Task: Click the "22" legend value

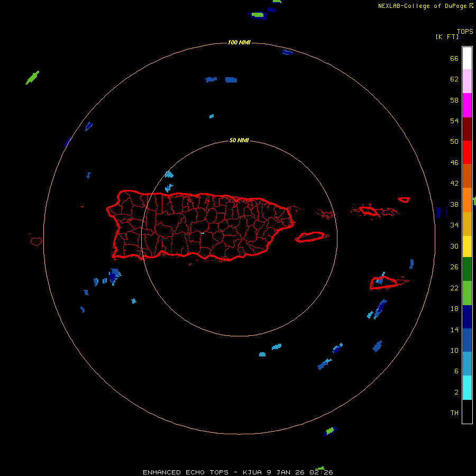Action: pyautogui.click(x=454, y=288)
